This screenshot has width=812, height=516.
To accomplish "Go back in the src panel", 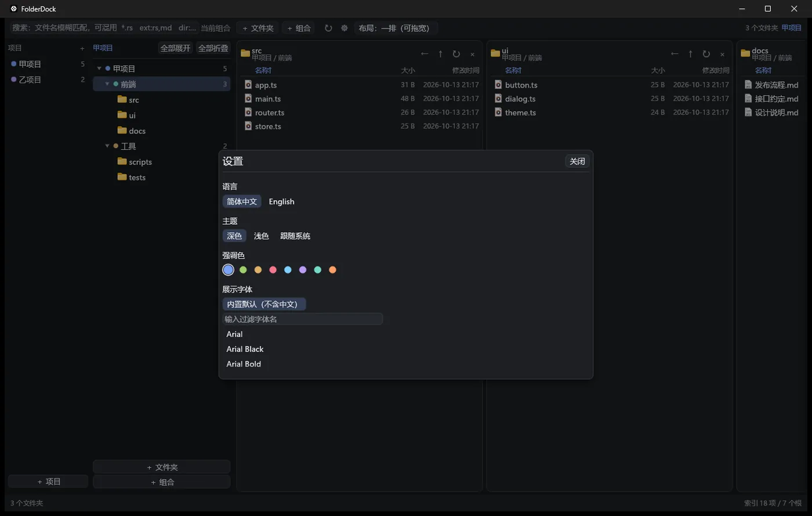I will [x=425, y=54].
